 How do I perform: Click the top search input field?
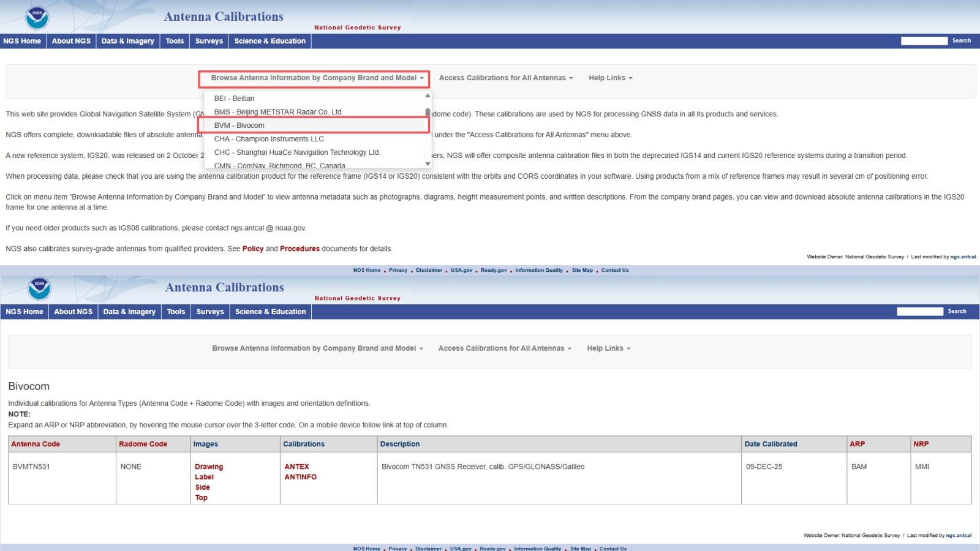click(924, 41)
